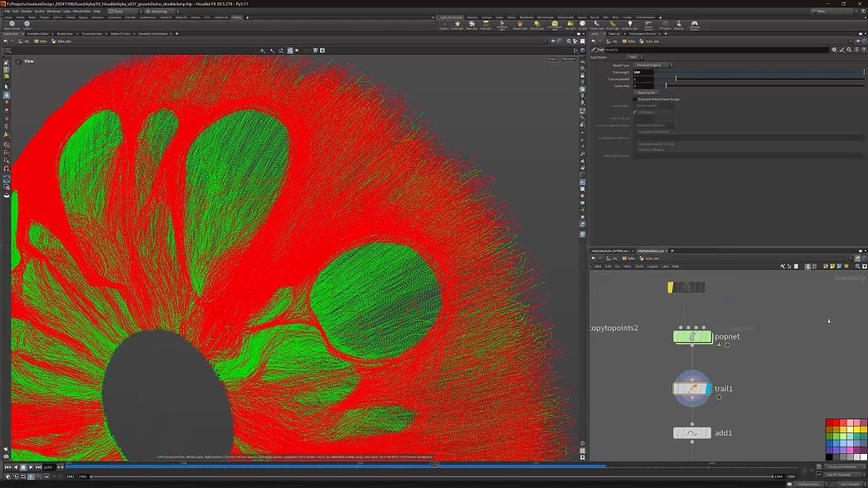Open the No cam camera dropdown
Screen dimensions: 868x488
[569, 59]
